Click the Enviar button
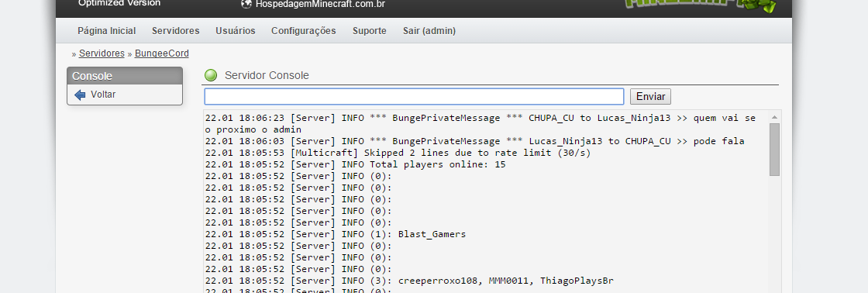Image resolution: width=868 pixels, height=293 pixels. pos(650,96)
